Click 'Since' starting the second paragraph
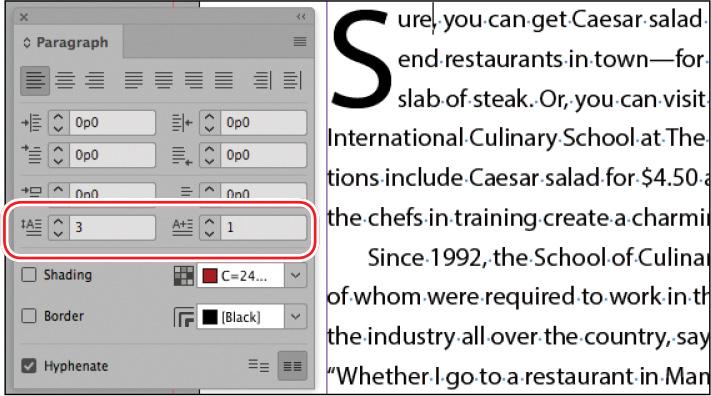 click(396, 258)
